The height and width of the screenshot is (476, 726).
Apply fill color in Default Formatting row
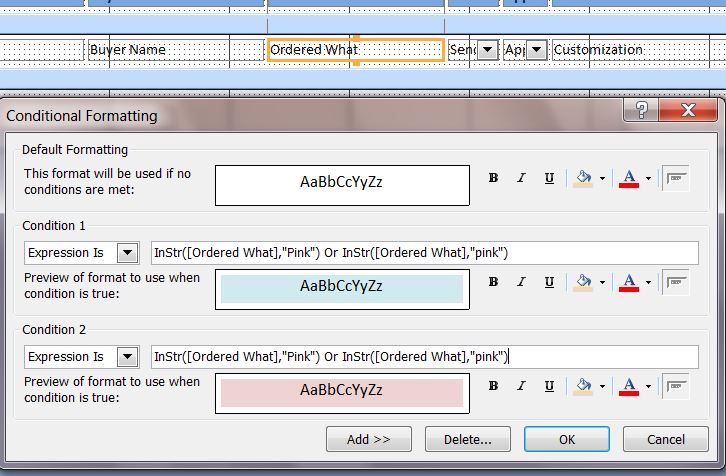click(583, 178)
